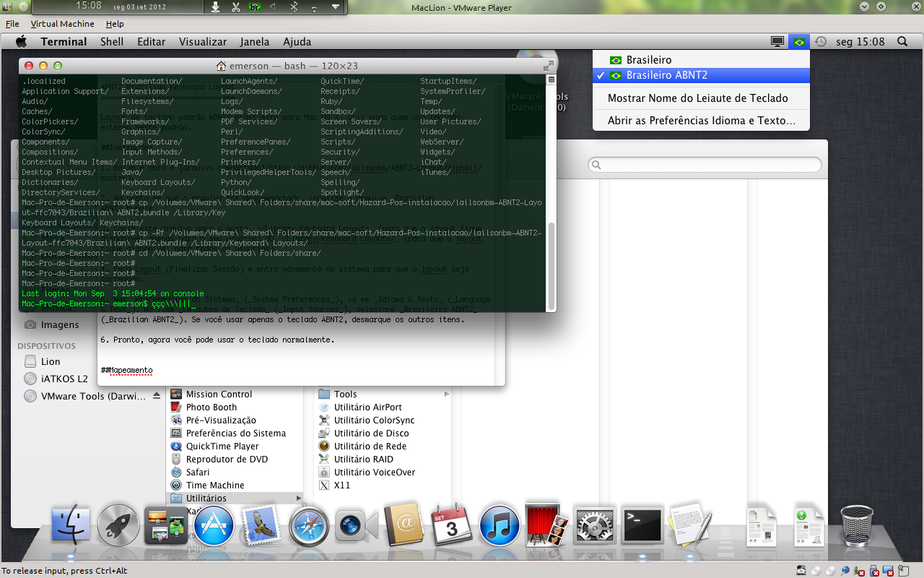Click the download arrow icon in top panel
This screenshot has width=924, height=578.
(215, 7)
